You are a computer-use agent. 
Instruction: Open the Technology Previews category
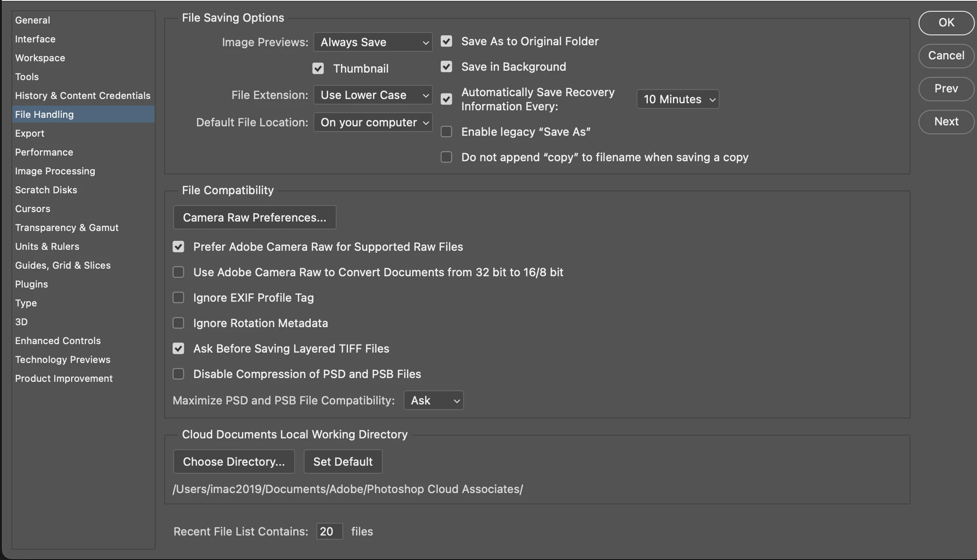(x=63, y=360)
